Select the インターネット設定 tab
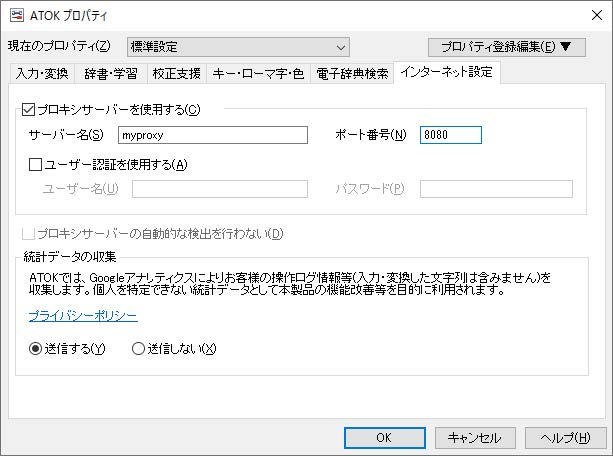The image size is (613, 456). pyautogui.click(x=447, y=72)
